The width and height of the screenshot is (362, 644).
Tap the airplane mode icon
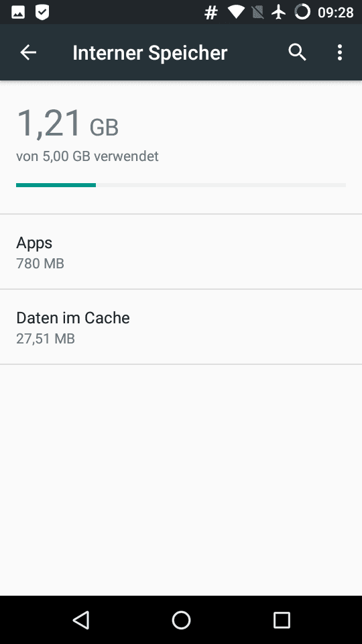(279, 12)
